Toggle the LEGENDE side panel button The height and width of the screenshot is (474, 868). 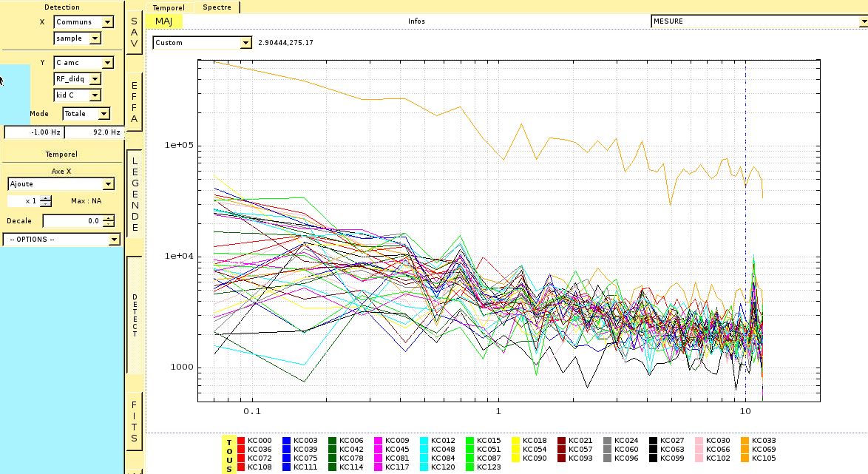[135, 192]
